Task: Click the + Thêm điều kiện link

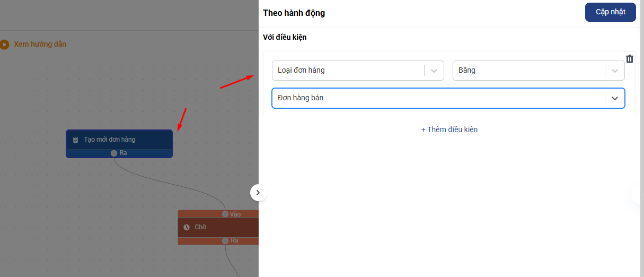Action: click(449, 129)
